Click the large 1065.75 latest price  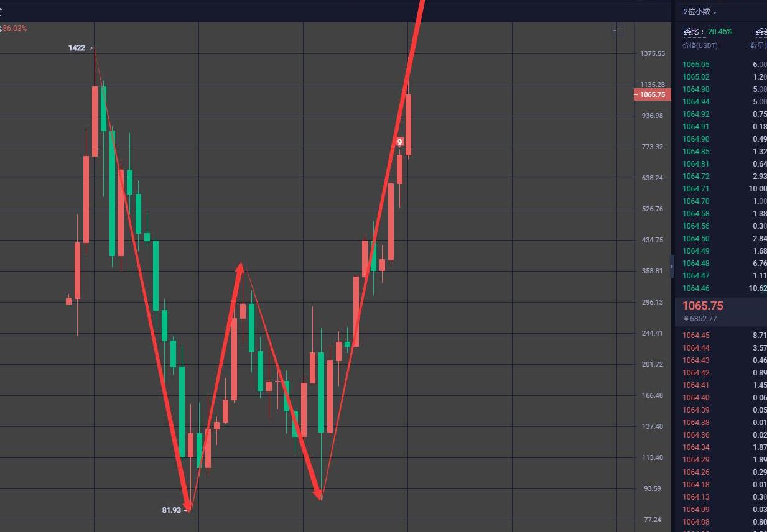pyautogui.click(x=702, y=306)
